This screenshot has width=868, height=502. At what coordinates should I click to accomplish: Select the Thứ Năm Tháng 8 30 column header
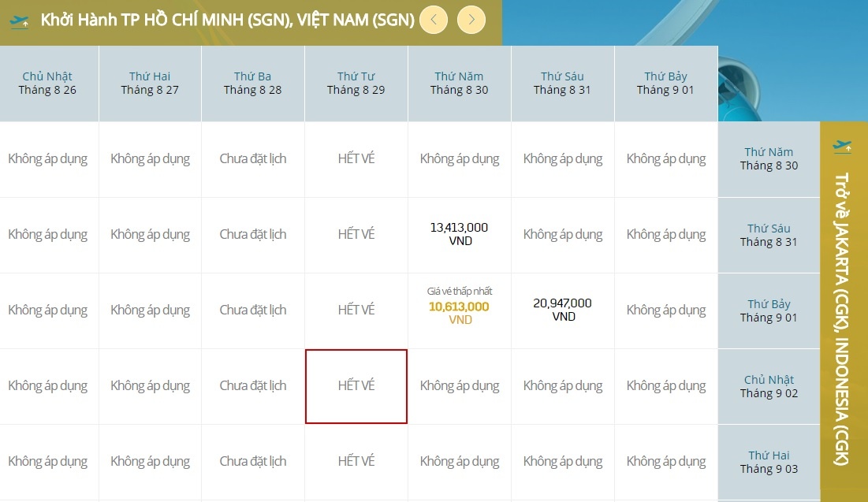pyautogui.click(x=459, y=83)
